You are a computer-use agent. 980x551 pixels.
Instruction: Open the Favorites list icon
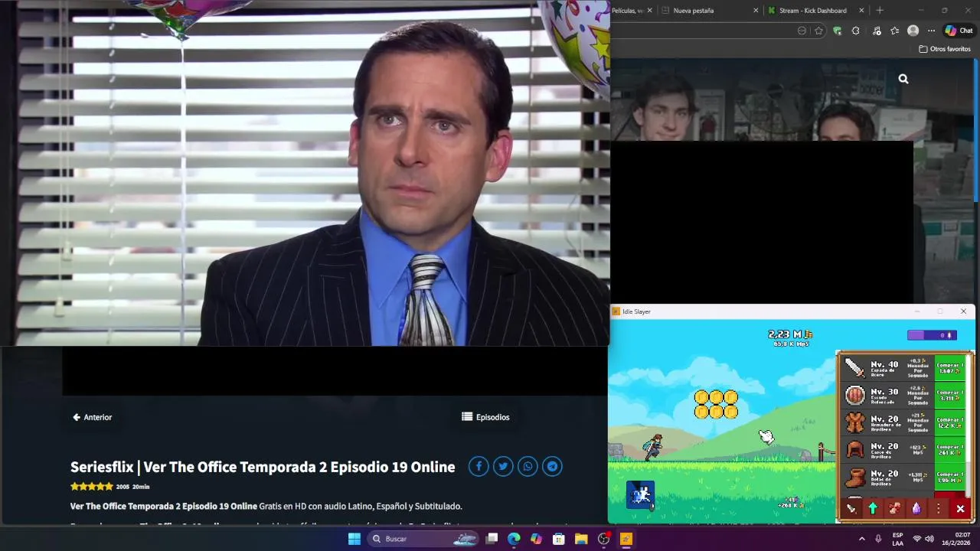pyautogui.click(x=895, y=31)
